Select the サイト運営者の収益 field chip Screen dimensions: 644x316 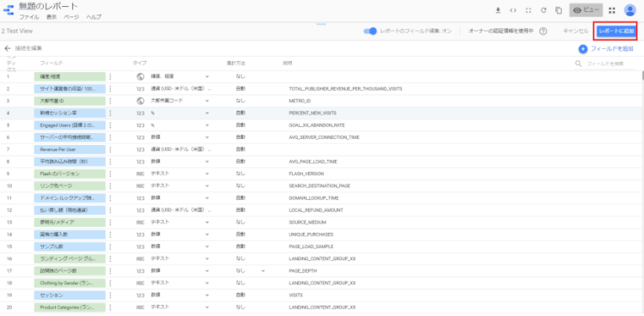70,88
